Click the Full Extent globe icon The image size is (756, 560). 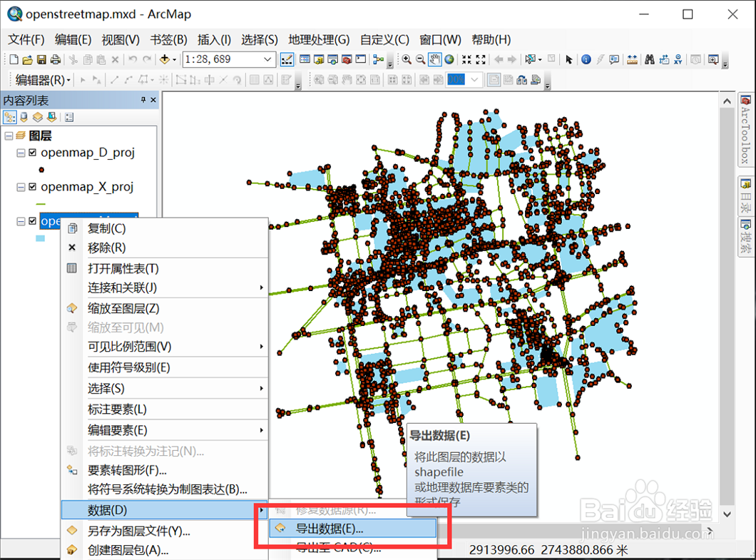[449, 59]
